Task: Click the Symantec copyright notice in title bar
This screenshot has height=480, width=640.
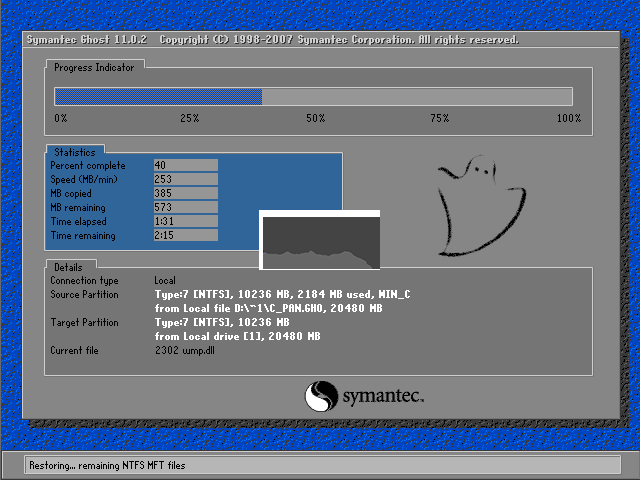Action: 339,40
